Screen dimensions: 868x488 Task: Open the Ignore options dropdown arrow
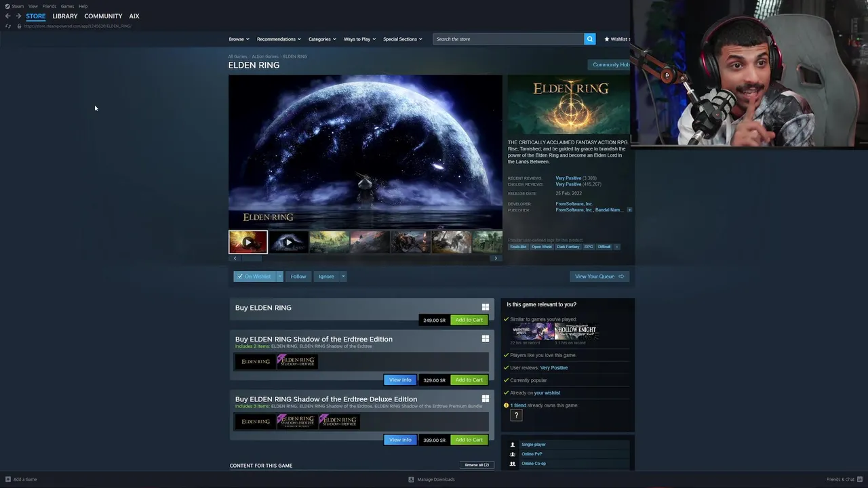pyautogui.click(x=343, y=277)
